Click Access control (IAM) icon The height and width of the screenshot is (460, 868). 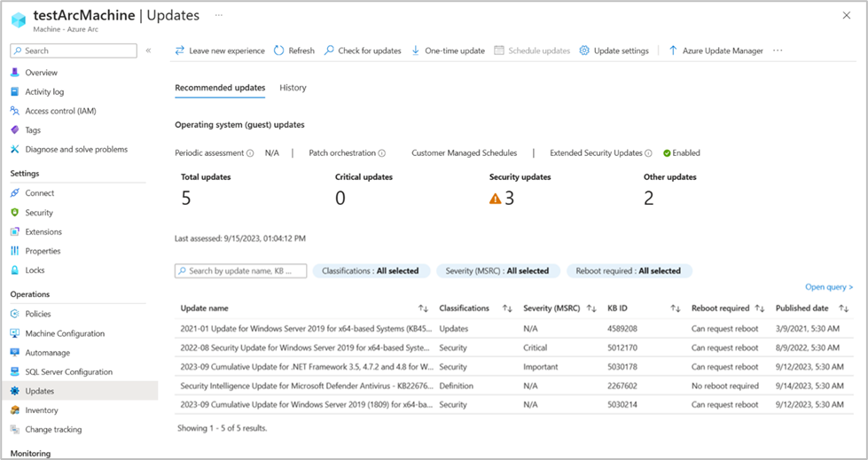15,111
